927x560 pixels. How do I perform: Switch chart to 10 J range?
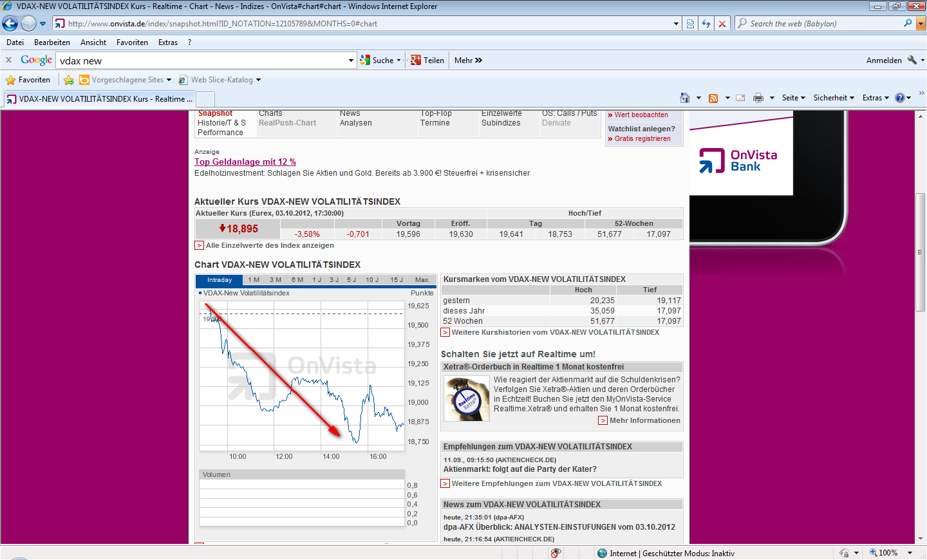pyautogui.click(x=372, y=280)
